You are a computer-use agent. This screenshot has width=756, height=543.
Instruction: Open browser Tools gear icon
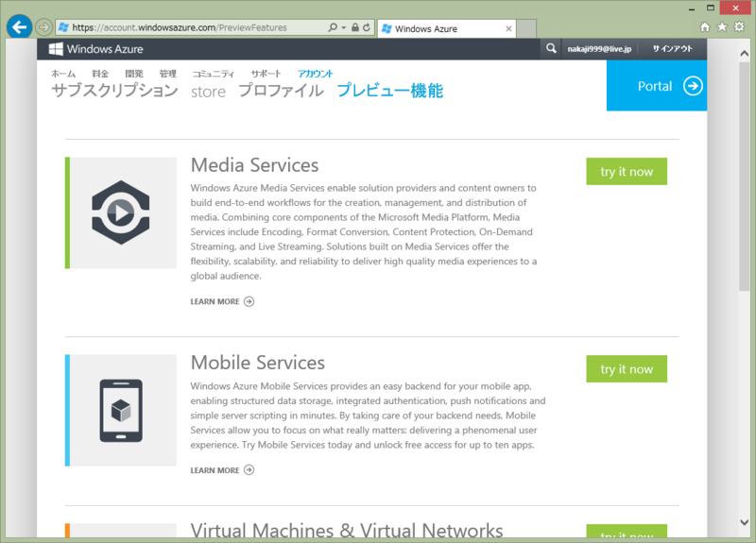(739, 27)
